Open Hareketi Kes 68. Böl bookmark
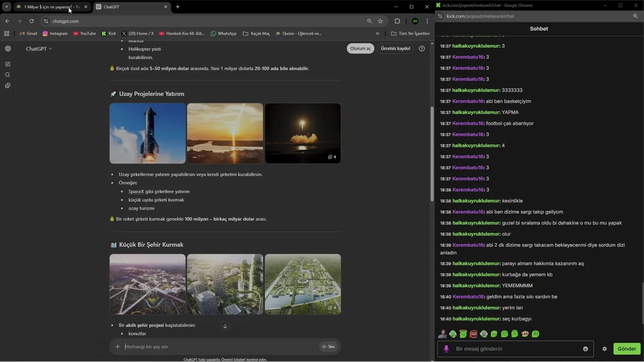 [x=182, y=34]
